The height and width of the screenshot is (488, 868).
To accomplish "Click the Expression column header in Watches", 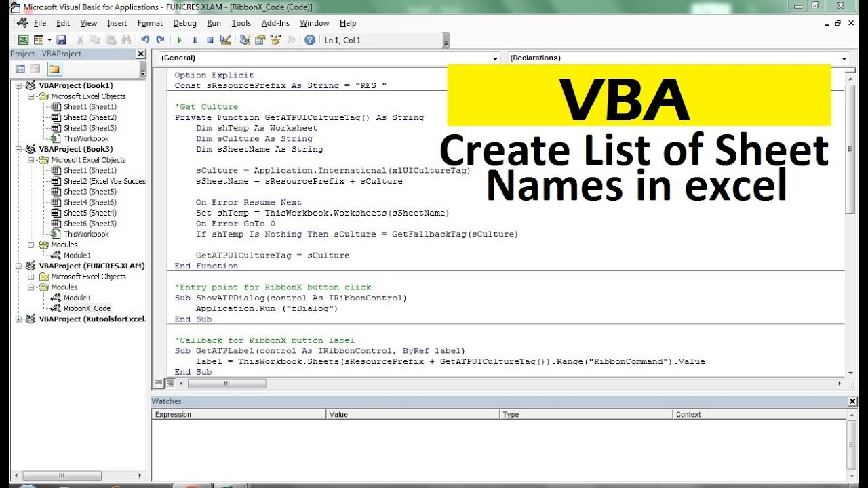I will tap(239, 414).
